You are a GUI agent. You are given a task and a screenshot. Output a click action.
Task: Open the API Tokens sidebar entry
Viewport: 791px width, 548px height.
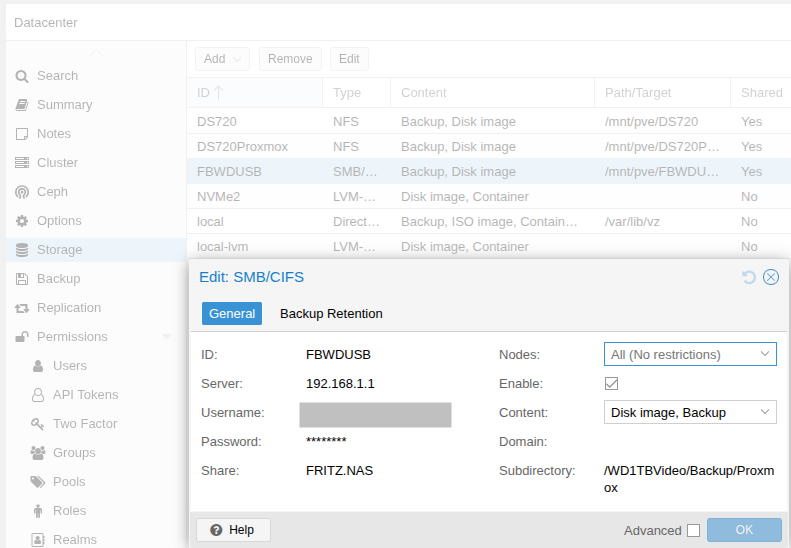tap(85, 395)
